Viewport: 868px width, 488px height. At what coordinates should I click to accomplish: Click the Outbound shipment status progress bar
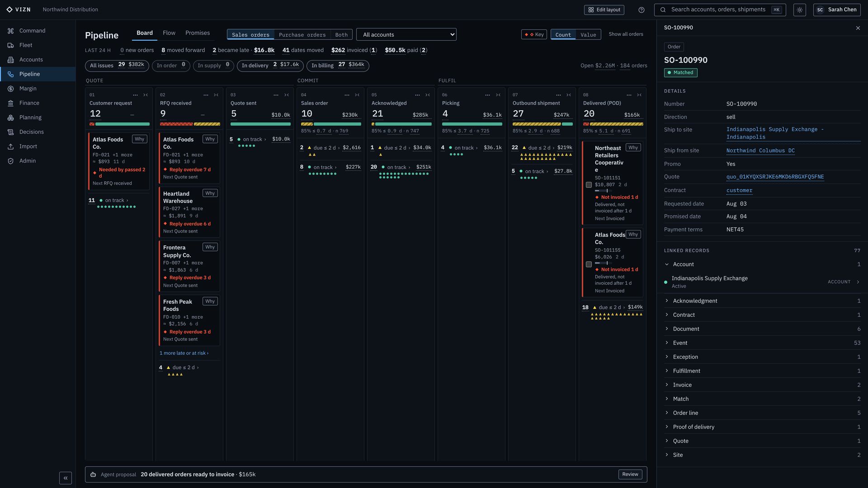point(542,124)
